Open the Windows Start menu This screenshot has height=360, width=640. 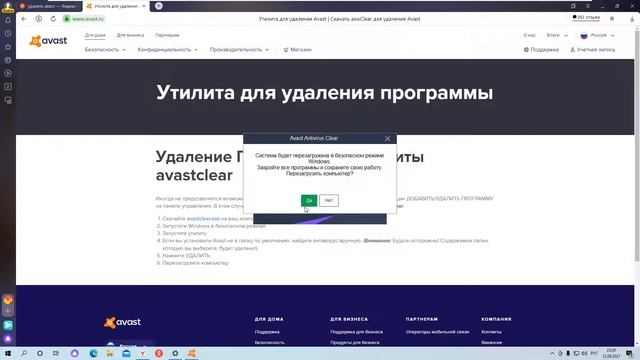[x=8, y=353]
